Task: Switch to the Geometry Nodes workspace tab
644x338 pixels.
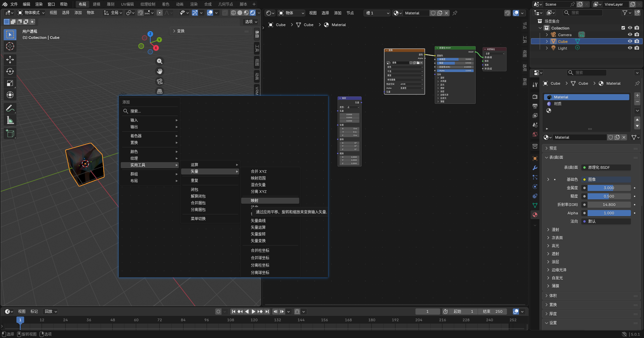Action: [x=225, y=4]
